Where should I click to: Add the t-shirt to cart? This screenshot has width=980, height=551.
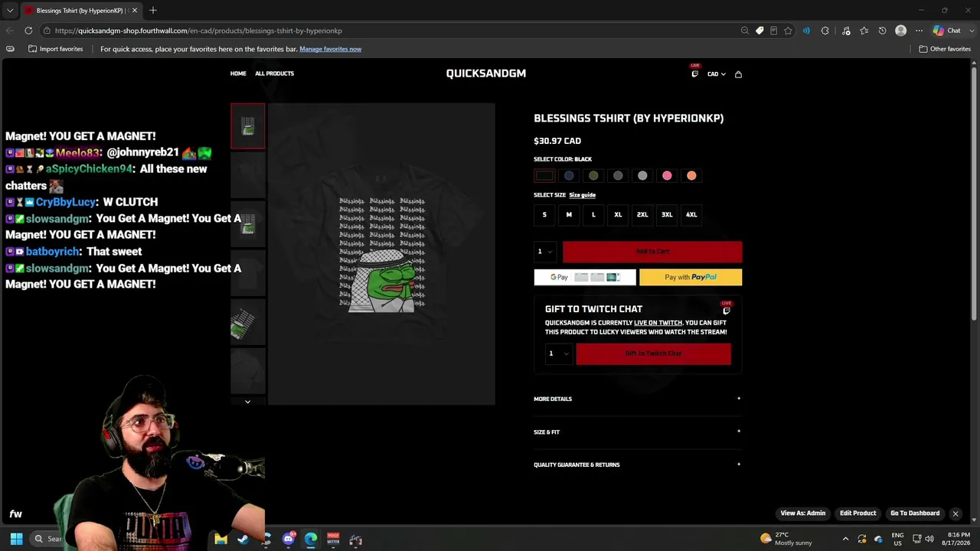(652, 252)
